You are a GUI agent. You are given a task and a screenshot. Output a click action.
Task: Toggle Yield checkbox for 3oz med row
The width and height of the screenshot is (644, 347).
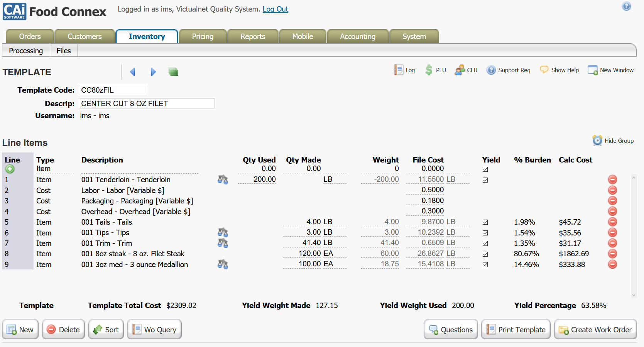pyautogui.click(x=485, y=264)
